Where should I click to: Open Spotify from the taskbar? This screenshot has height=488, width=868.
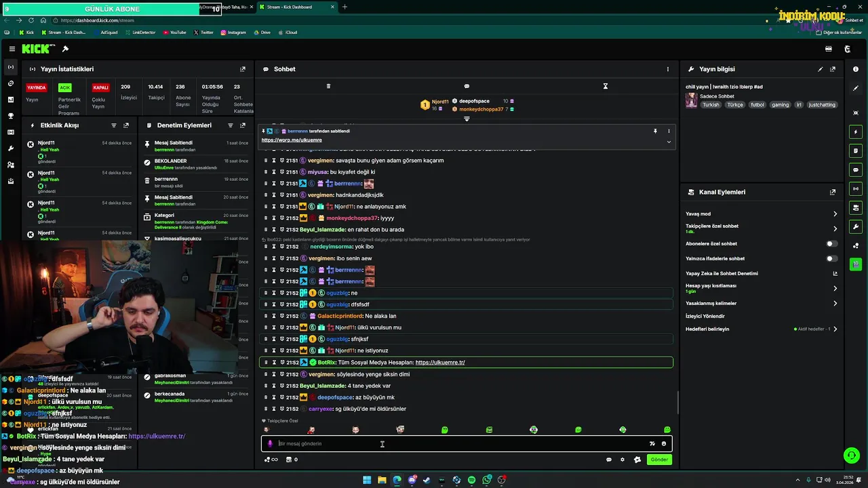point(471,480)
